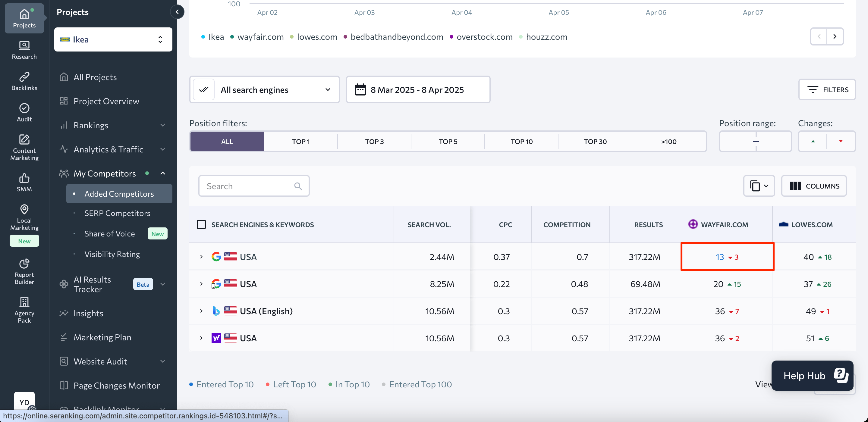The width and height of the screenshot is (868, 422).
Task: Open Share of Voice submenu item
Action: click(109, 233)
